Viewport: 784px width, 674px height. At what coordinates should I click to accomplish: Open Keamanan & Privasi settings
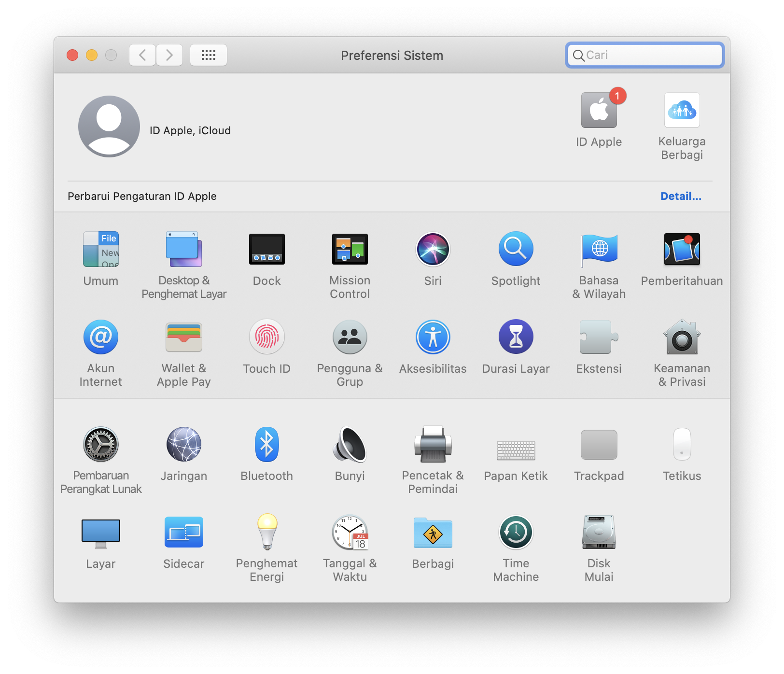click(x=682, y=337)
